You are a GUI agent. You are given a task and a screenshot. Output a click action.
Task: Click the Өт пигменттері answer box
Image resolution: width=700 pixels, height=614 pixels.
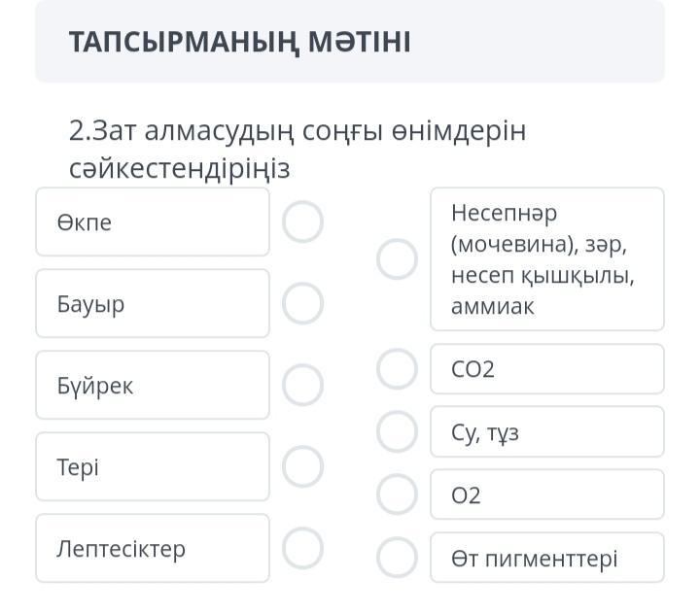[x=546, y=558]
